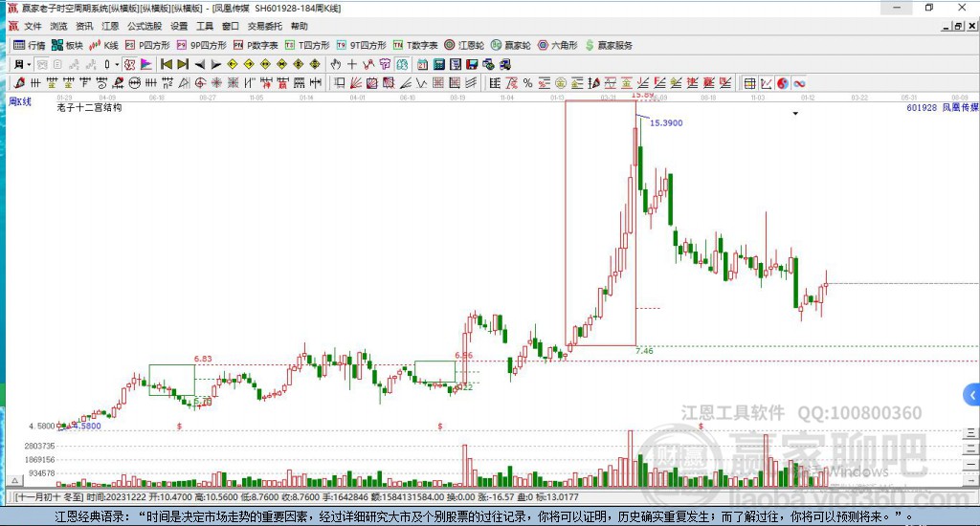The height and width of the screenshot is (526, 980).
Task: Click the circled 金 golden ratio icon
Action: coord(561,83)
